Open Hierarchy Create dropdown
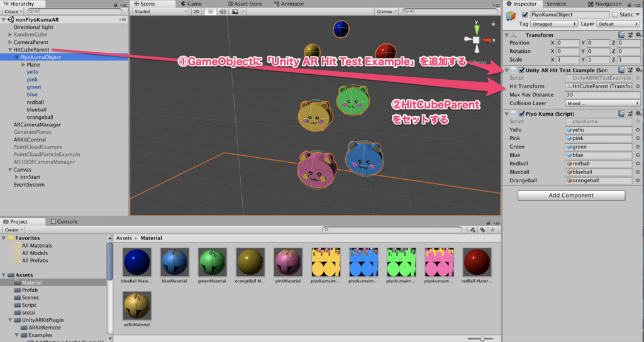The width and height of the screenshot is (644, 342). pyautogui.click(x=14, y=11)
